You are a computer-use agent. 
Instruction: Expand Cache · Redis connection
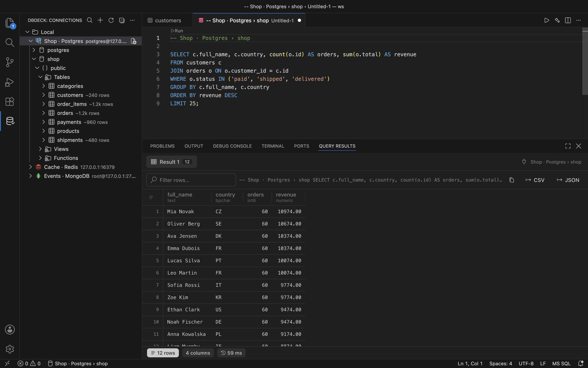click(x=31, y=167)
